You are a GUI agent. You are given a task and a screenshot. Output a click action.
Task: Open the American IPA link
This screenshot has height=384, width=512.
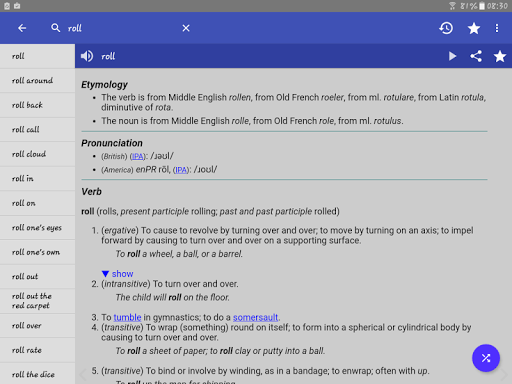[x=181, y=170]
